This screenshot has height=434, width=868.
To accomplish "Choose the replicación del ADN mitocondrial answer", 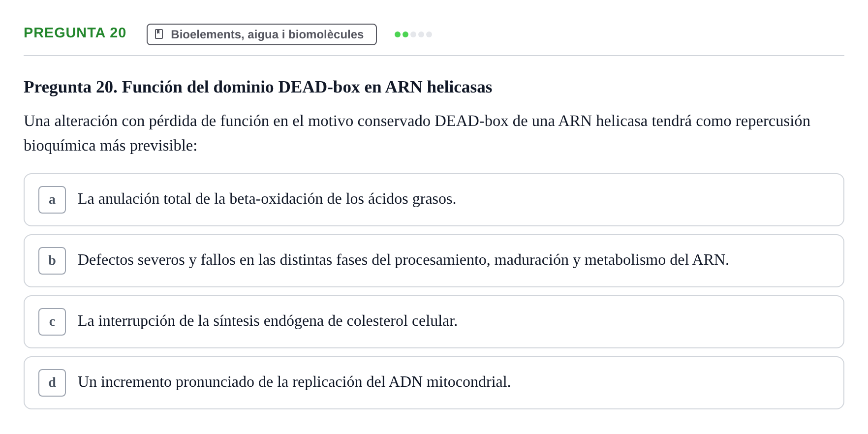I will (434, 383).
